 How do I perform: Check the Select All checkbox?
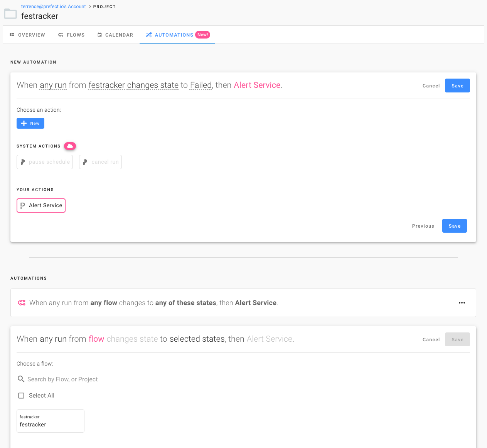click(21, 395)
